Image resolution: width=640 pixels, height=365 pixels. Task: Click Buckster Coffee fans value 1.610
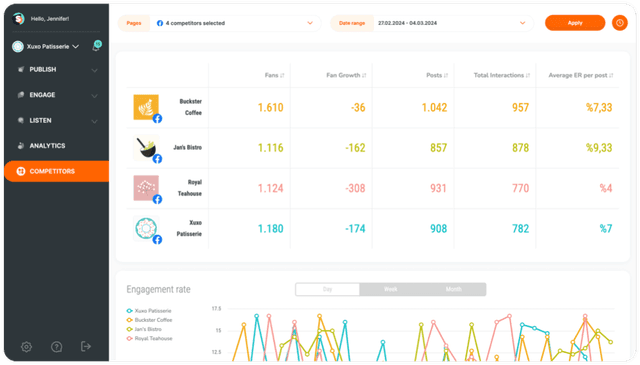point(270,107)
